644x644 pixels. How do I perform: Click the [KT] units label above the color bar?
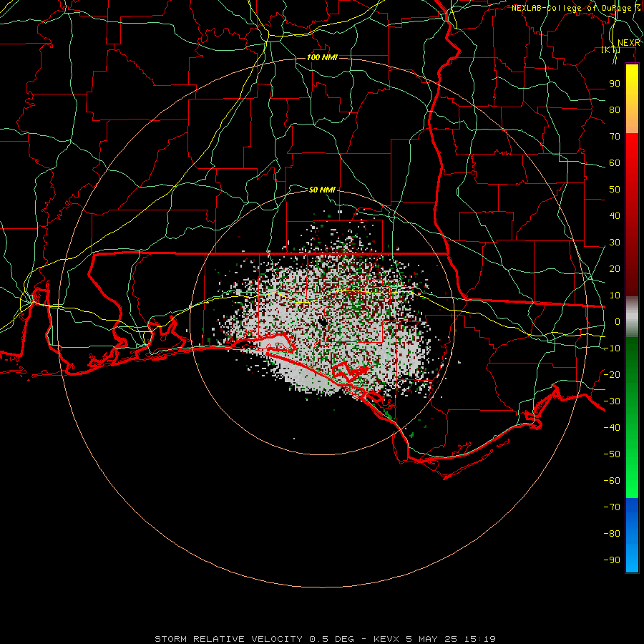[x=611, y=50]
